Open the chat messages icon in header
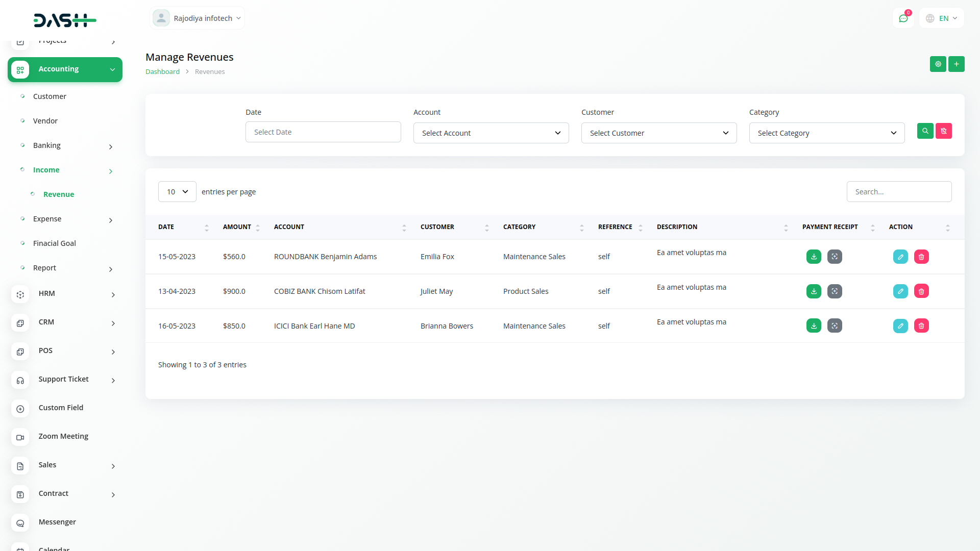The height and width of the screenshot is (551, 980). pyautogui.click(x=903, y=18)
